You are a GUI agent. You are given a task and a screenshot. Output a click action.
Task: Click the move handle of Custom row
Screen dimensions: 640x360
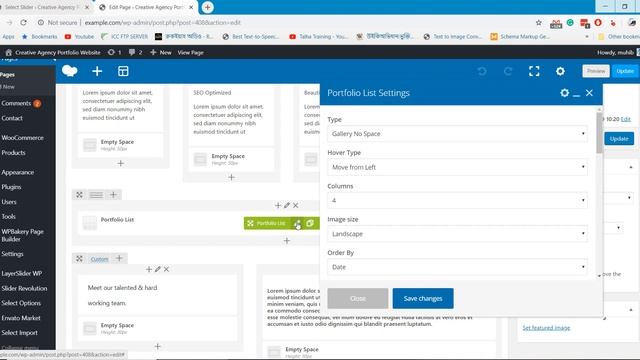tap(79, 259)
